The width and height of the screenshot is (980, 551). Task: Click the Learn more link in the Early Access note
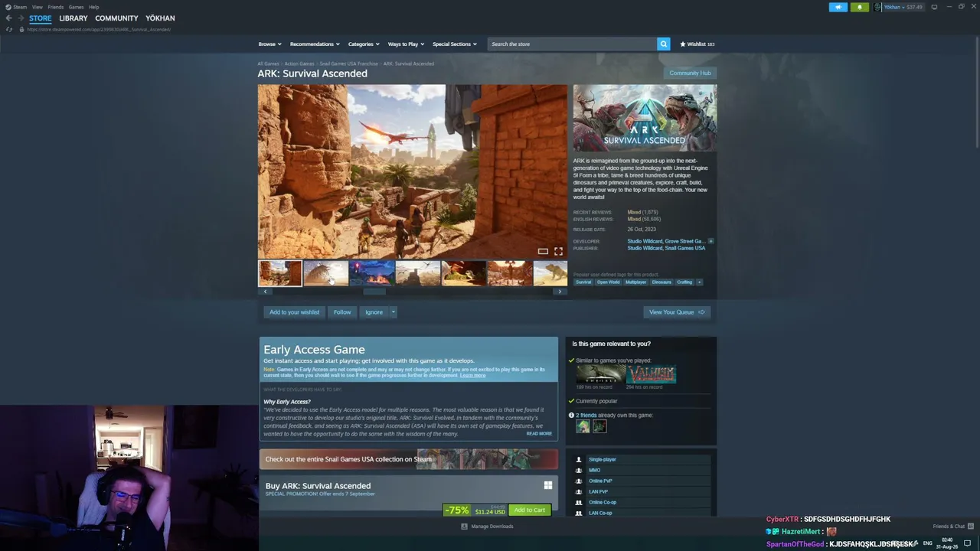click(x=472, y=376)
